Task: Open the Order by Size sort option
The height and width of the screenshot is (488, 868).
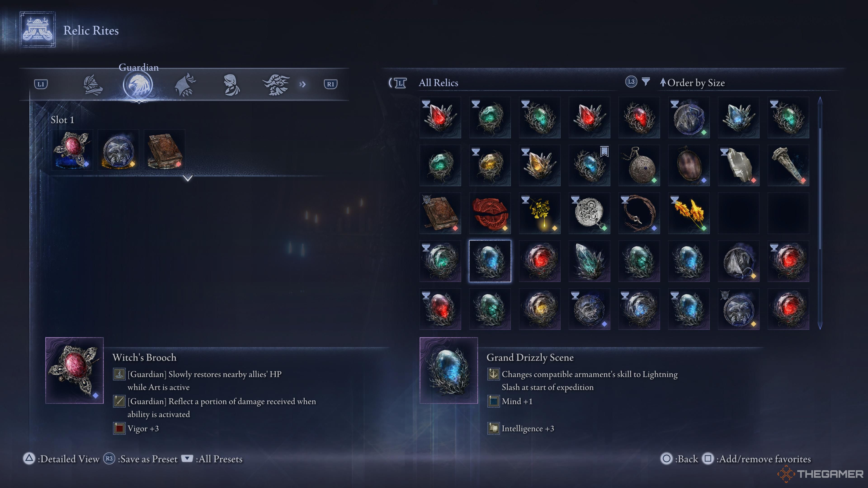Action: pos(692,83)
